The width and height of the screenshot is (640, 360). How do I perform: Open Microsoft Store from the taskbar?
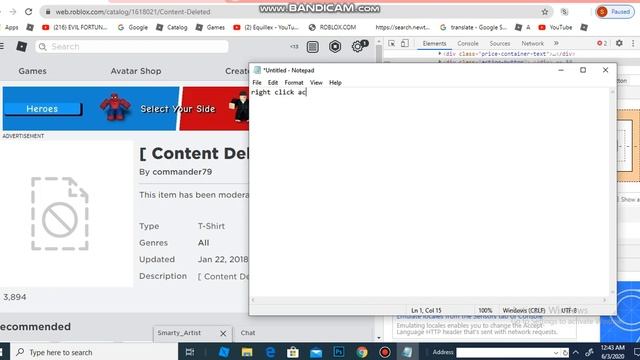pyautogui.click(x=293, y=352)
